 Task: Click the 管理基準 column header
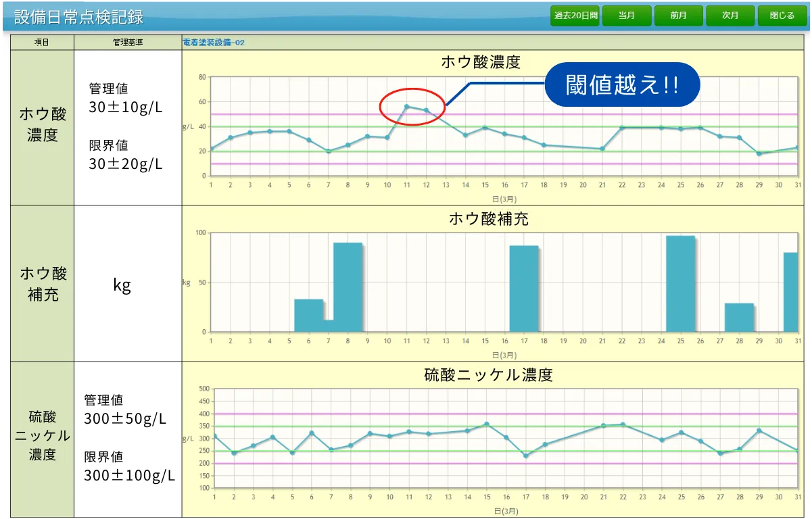[128, 43]
